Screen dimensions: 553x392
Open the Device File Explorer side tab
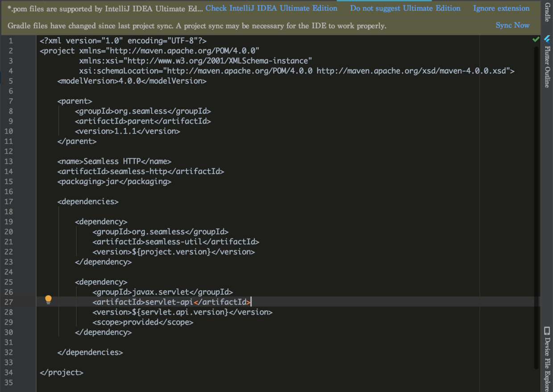(x=547, y=359)
